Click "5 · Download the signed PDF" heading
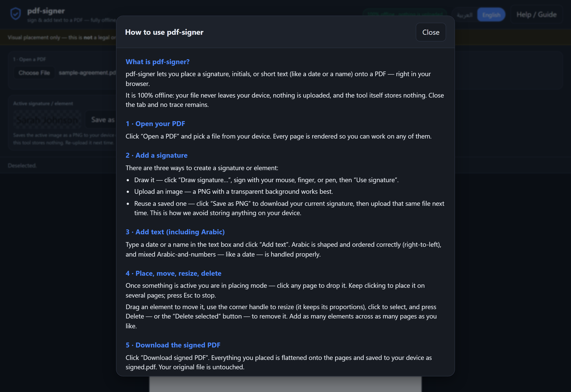 coord(173,345)
